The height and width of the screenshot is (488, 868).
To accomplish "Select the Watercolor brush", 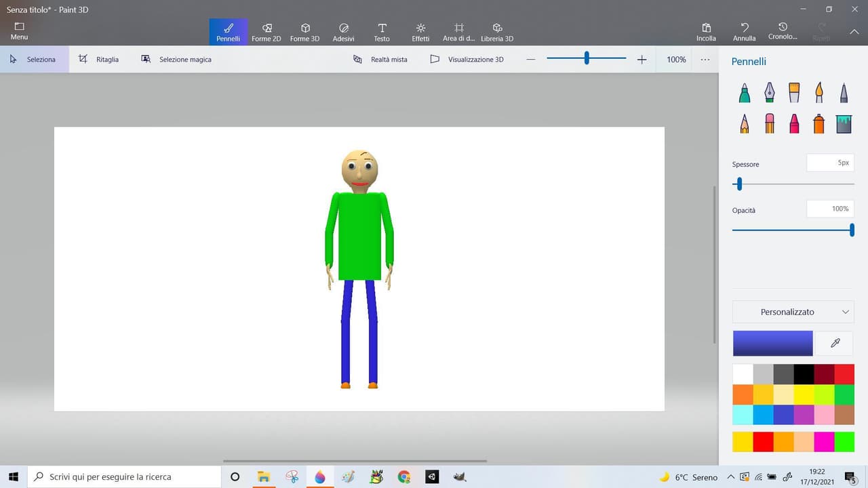I will [819, 93].
